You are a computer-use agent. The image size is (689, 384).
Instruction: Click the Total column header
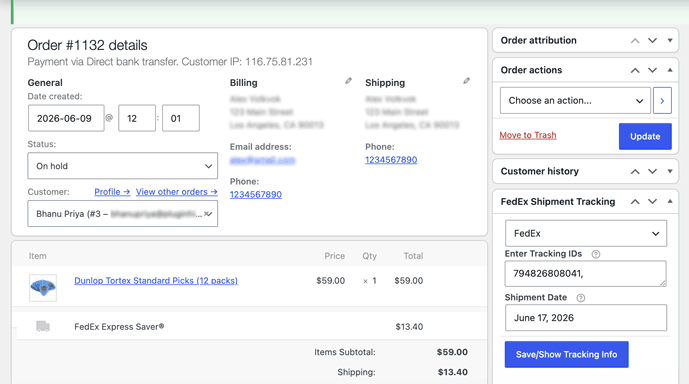pos(413,256)
